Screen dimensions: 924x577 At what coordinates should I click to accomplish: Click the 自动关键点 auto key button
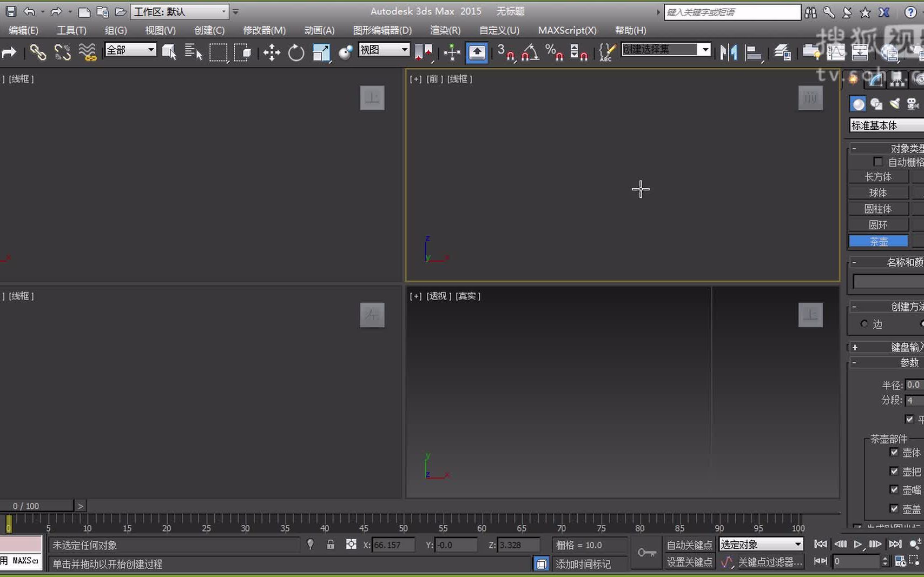tap(689, 545)
